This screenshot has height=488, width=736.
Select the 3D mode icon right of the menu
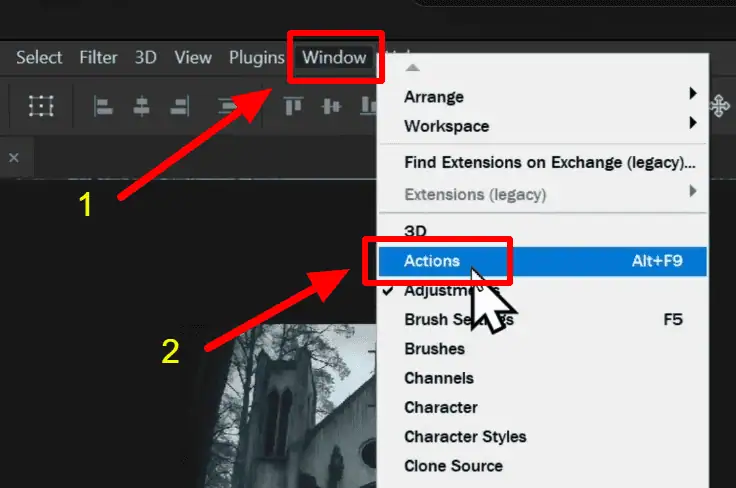point(719,105)
